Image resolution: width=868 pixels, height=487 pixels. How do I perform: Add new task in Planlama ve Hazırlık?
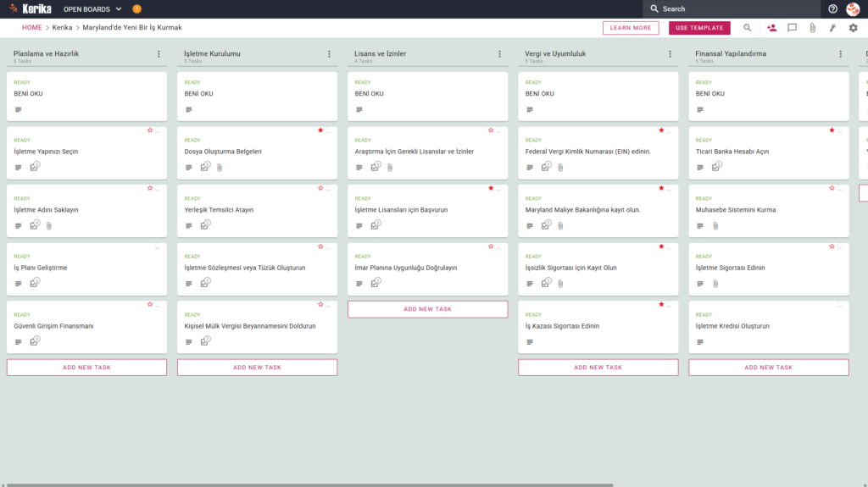(87, 368)
